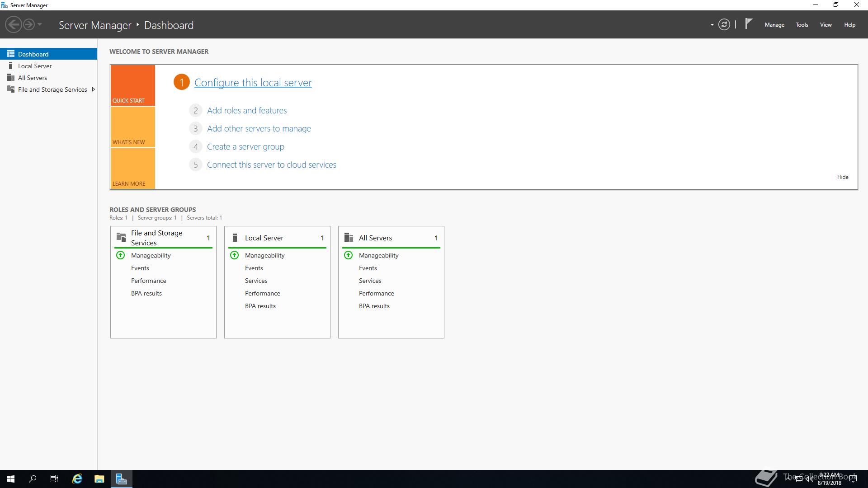
Task: Click File and Storage Services tile icon
Action: click(x=121, y=237)
